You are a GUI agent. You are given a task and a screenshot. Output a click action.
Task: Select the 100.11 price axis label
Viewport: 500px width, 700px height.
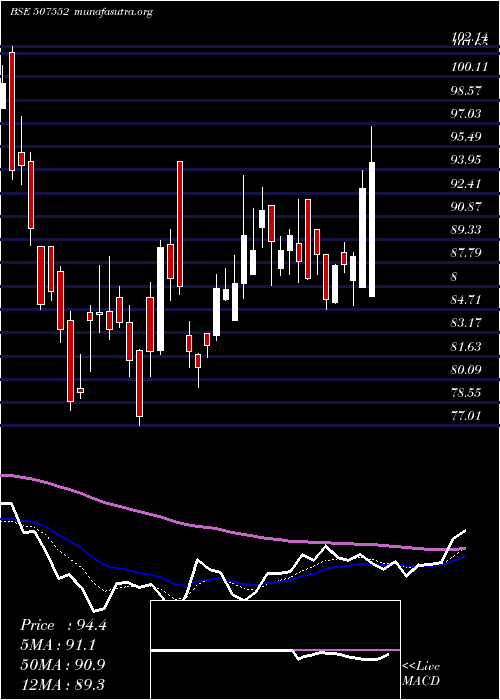(x=469, y=67)
